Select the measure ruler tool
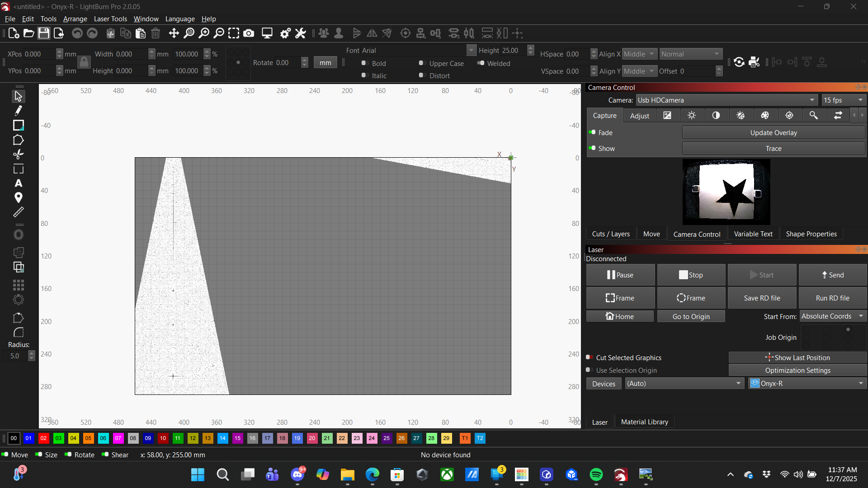Viewport: 868px width, 488px height. [19, 212]
